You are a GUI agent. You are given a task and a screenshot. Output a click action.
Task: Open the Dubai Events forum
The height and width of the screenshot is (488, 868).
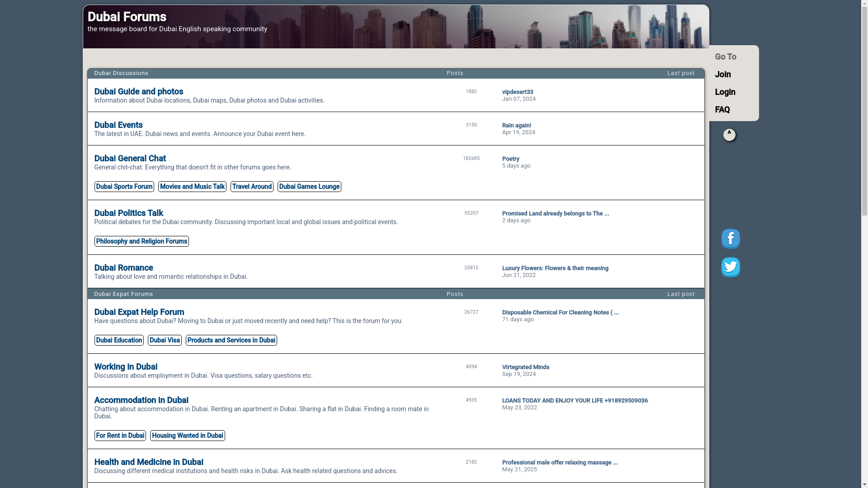pyautogui.click(x=118, y=125)
